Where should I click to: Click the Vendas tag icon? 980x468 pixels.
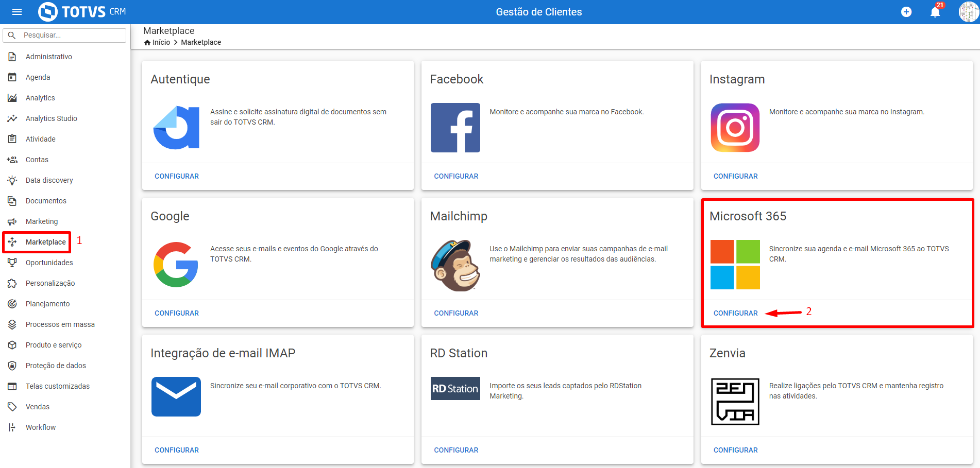(12, 407)
